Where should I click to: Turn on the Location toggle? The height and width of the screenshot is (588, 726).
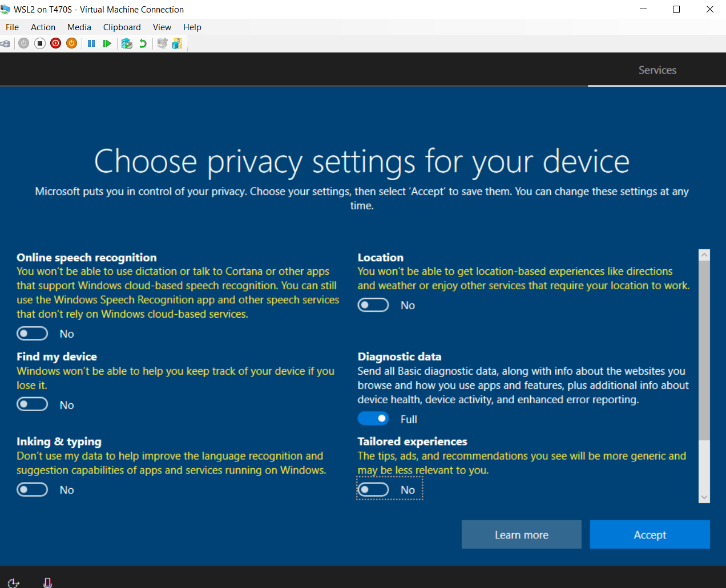(x=373, y=305)
